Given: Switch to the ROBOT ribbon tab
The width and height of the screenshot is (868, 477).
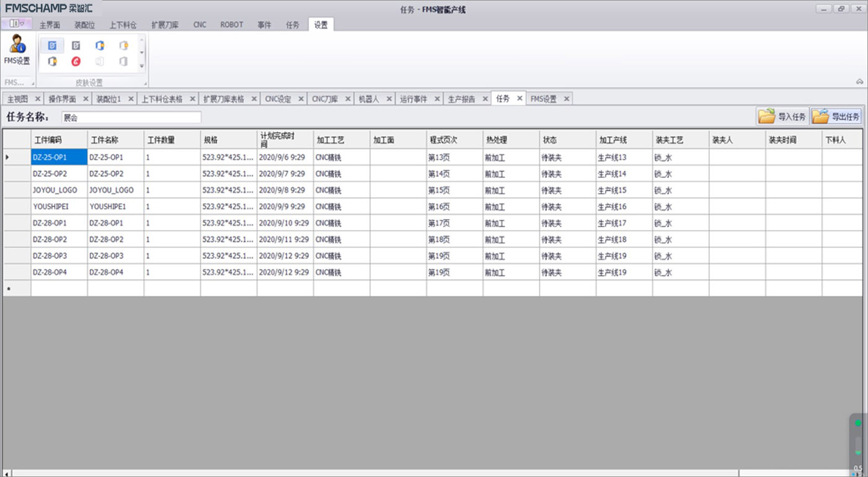Looking at the screenshot, I should click(231, 25).
